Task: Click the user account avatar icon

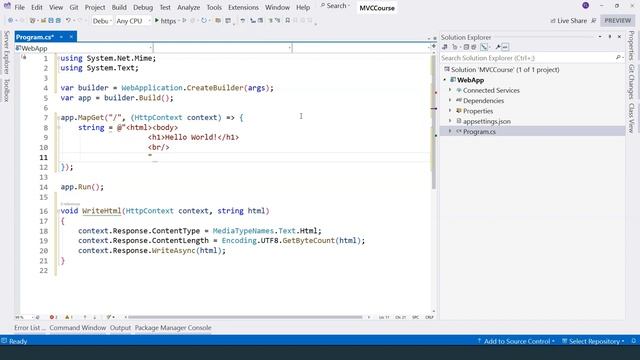Action: pyautogui.click(x=585, y=6)
